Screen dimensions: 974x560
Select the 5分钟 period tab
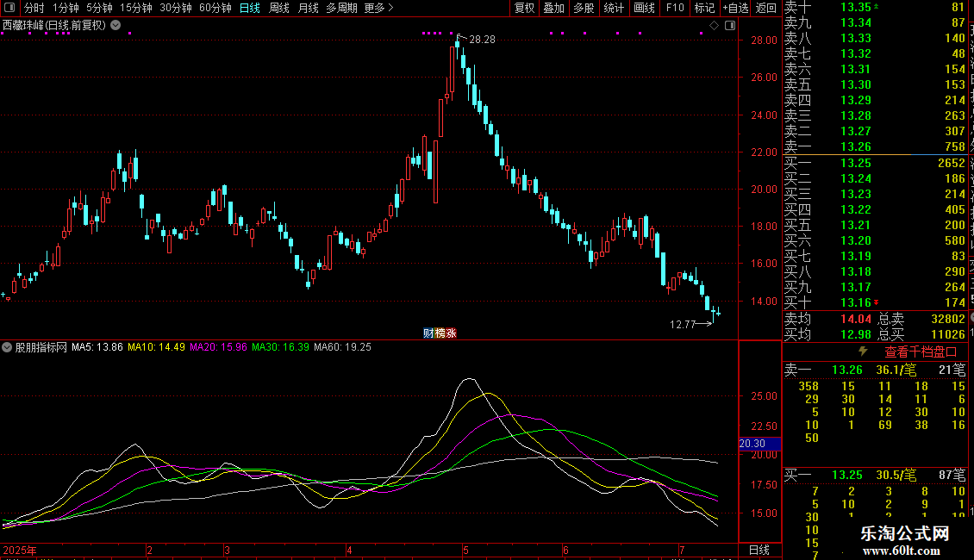click(x=99, y=8)
